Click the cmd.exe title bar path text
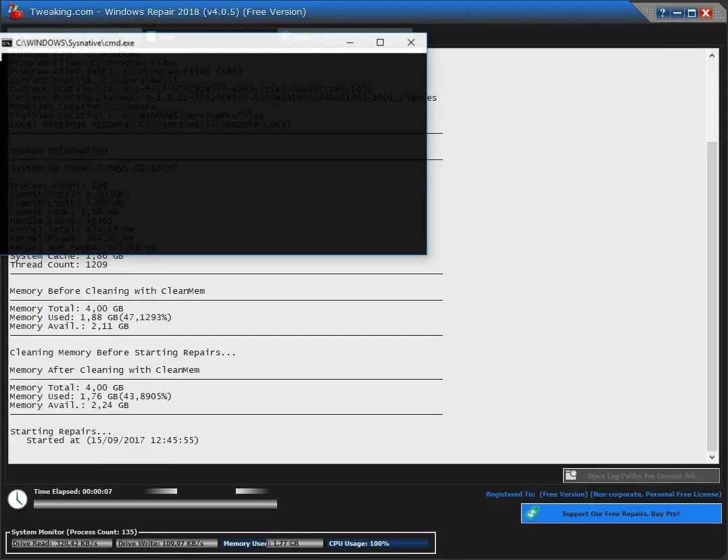728x560 pixels. coord(75,43)
